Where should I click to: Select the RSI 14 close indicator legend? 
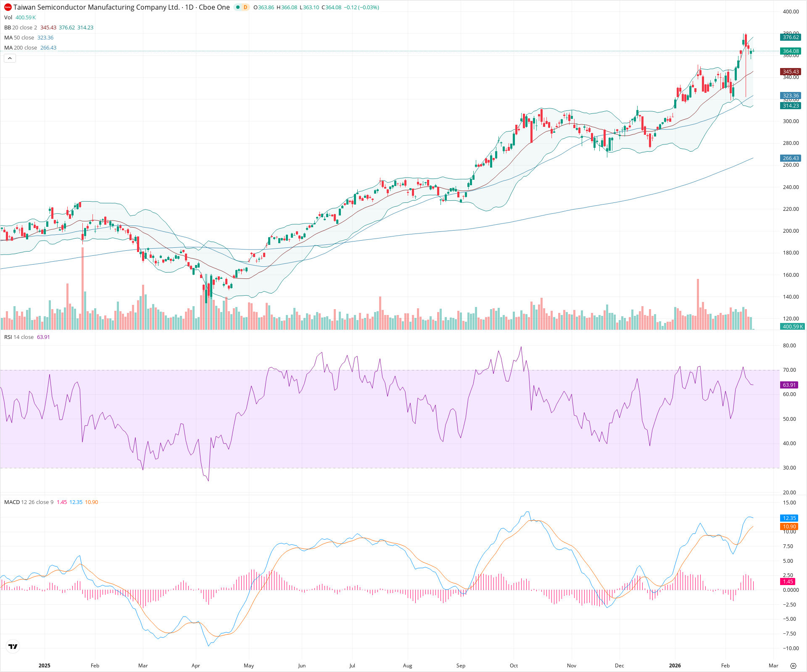pyautogui.click(x=19, y=337)
